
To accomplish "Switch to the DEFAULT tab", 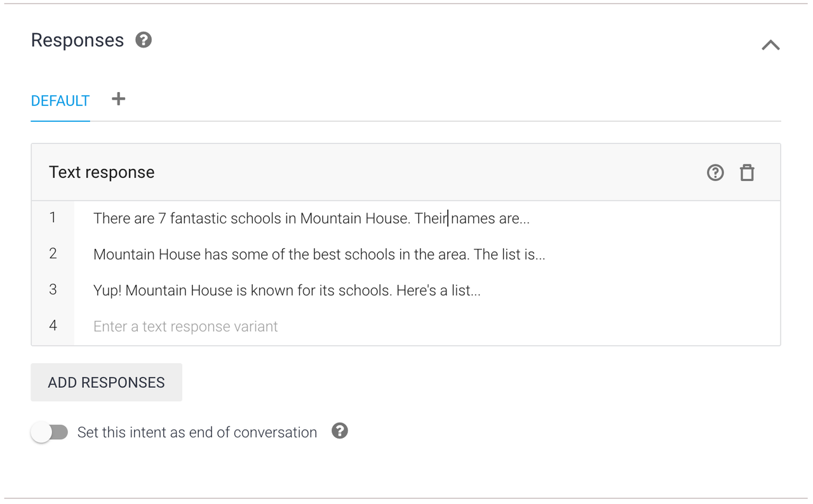I will (x=60, y=101).
